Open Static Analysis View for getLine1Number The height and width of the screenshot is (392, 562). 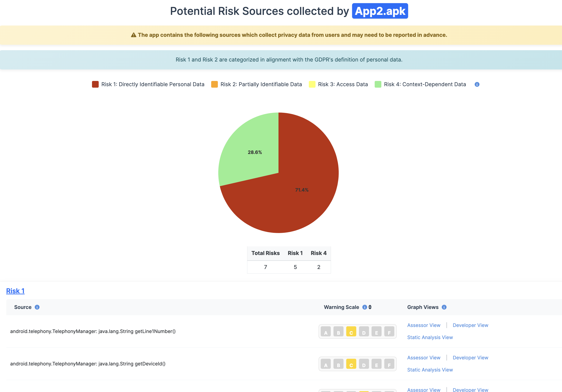(x=430, y=337)
